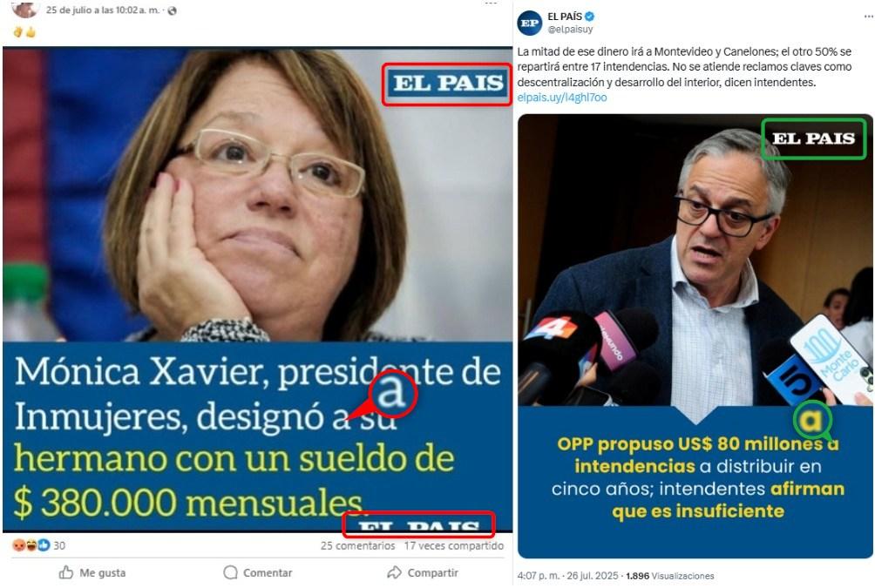
Task: Click the globe privacy icon beside the post date
Action: 172,10
